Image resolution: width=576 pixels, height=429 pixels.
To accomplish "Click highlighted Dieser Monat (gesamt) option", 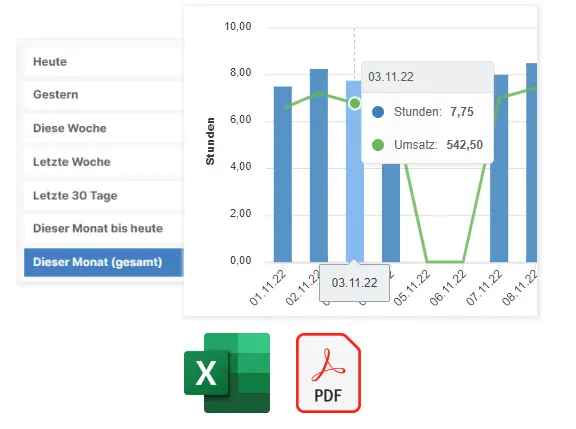I will tap(104, 262).
